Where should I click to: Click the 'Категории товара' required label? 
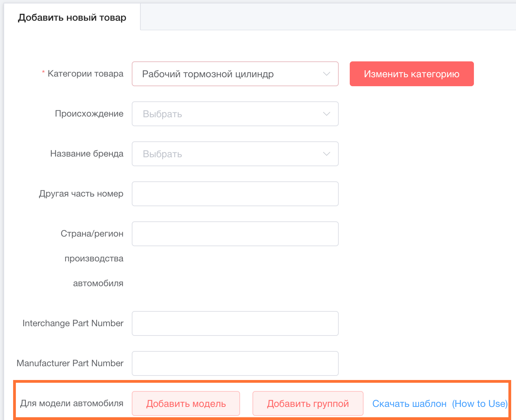[x=85, y=74]
